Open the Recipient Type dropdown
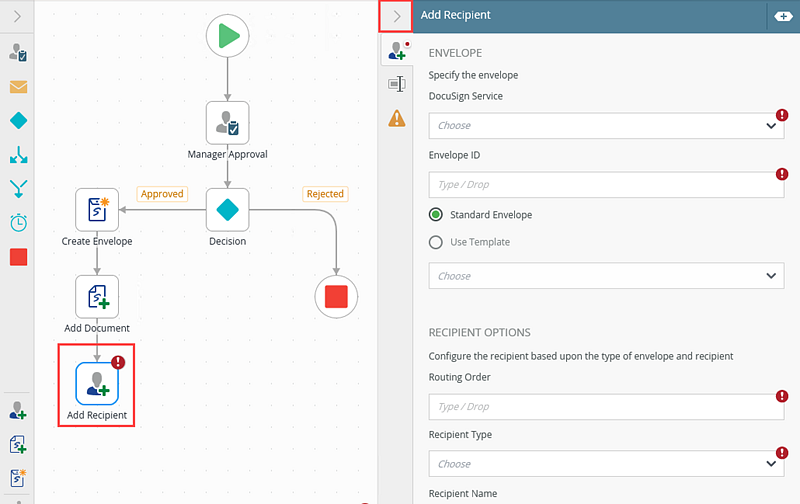The width and height of the screenshot is (800, 504). pyautogui.click(x=607, y=464)
